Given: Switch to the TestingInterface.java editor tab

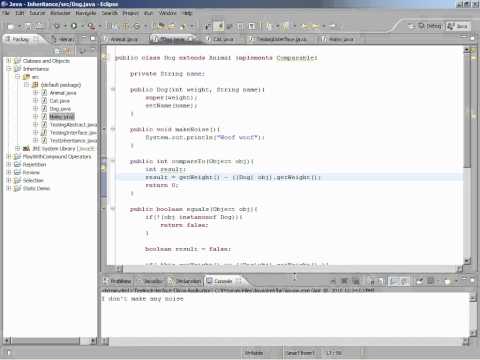Looking at the screenshot, I should coord(279,39).
